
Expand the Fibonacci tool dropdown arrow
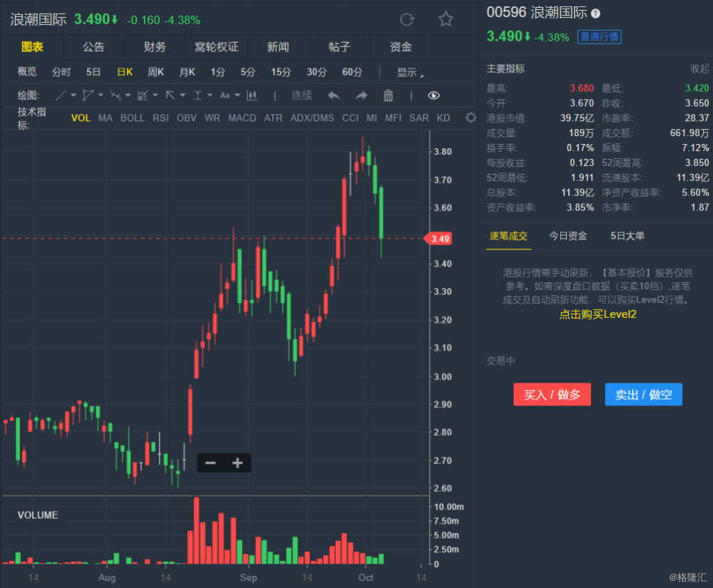[x=155, y=96]
